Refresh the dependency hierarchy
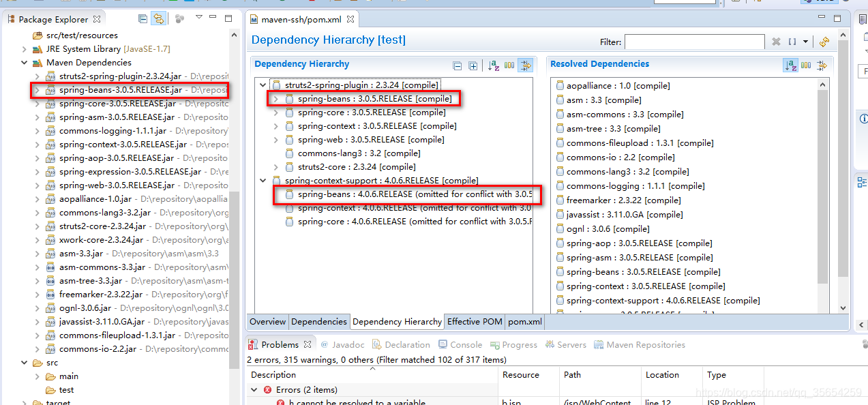This screenshot has height=405, width=868. [824, 42]
